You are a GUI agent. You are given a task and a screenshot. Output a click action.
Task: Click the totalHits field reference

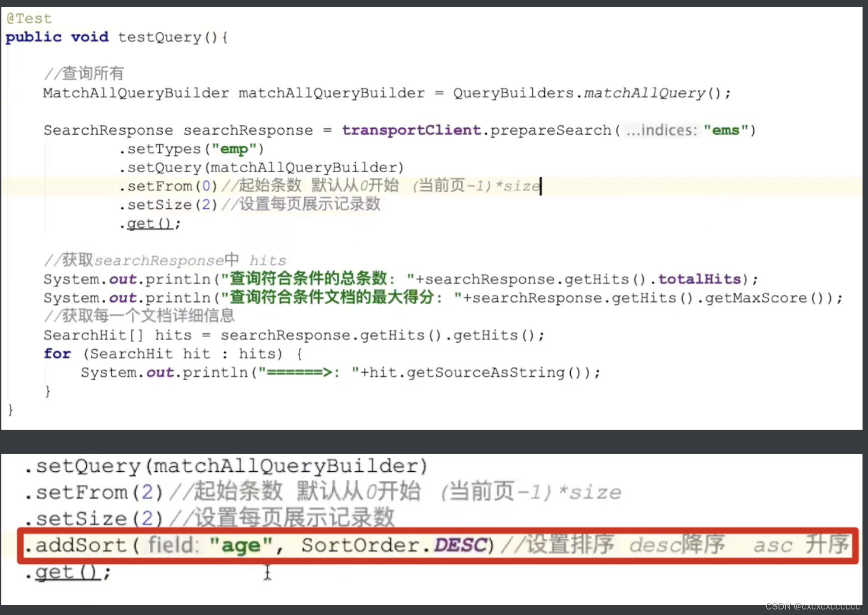699,279
